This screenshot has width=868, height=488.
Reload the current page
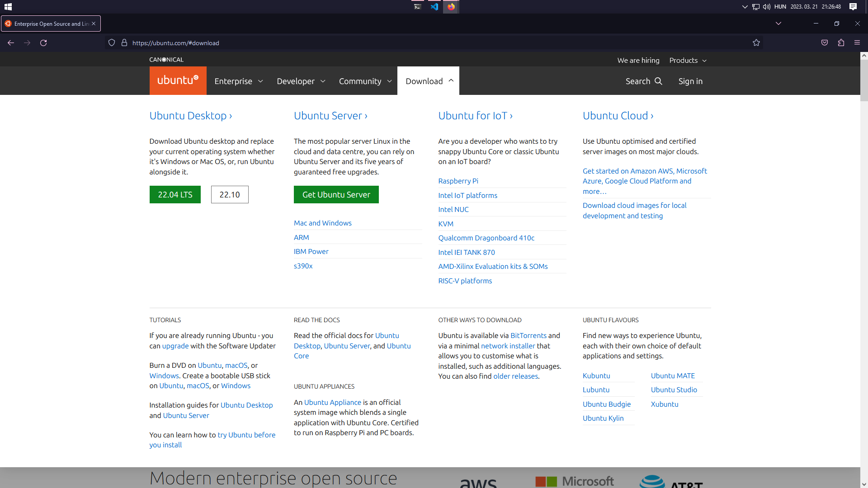[x=43, y=43]
